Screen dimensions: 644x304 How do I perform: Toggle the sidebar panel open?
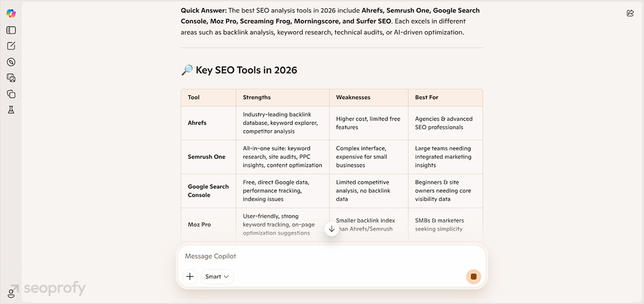pyautogui.click(x=11, y=30)
